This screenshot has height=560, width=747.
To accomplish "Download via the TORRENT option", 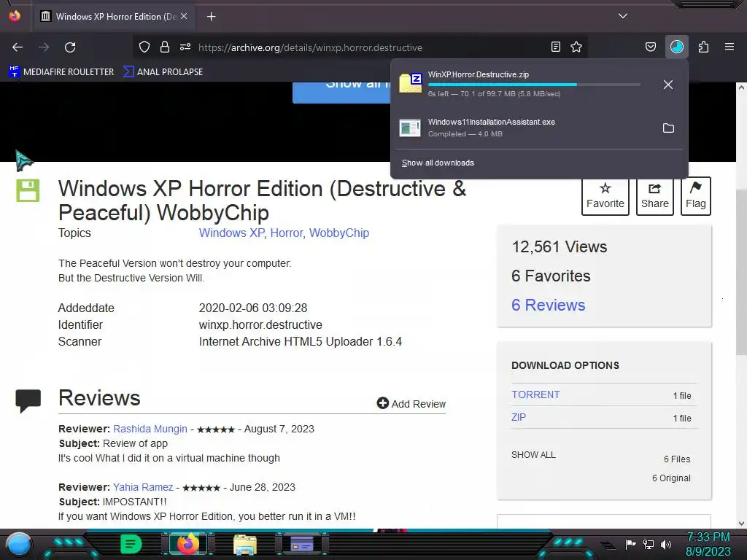I will coord(535,394).
